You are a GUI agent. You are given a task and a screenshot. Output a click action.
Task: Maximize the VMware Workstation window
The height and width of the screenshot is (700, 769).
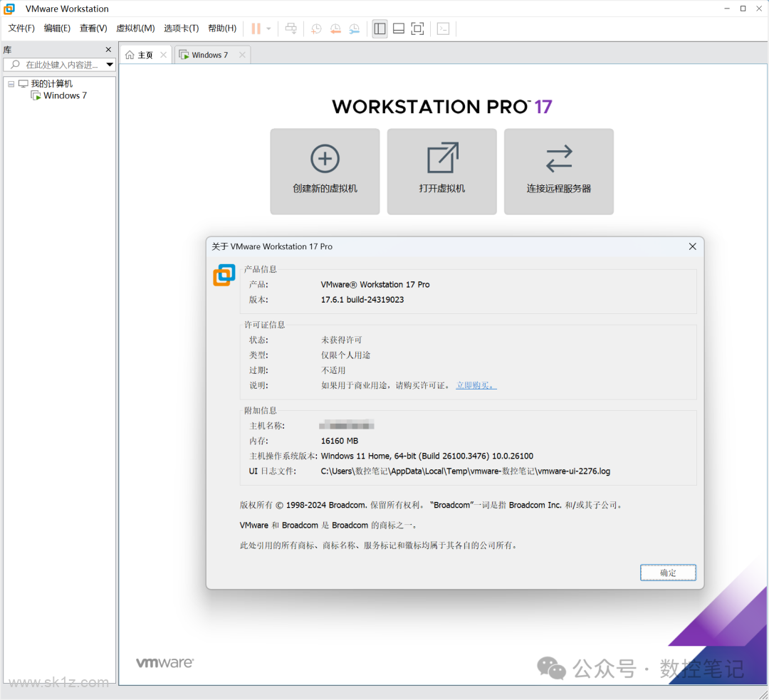pyautogui.click(x=743, y=9)
